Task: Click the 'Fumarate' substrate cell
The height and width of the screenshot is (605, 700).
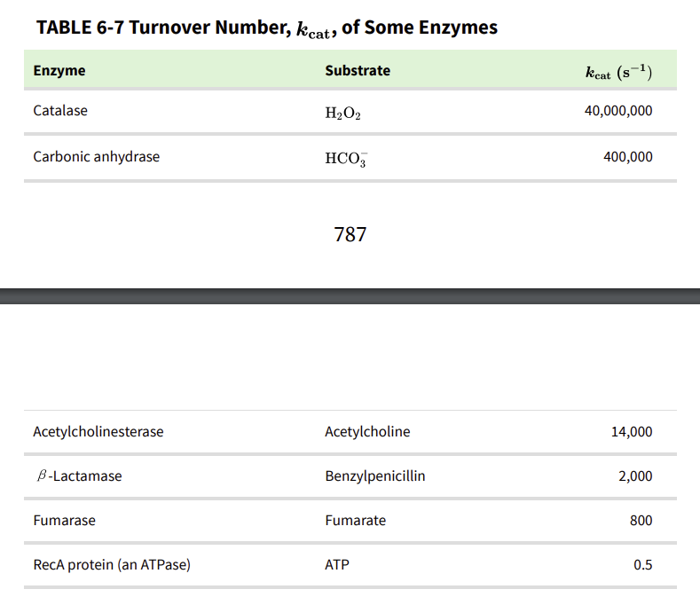Action: [x=356, y=521]
